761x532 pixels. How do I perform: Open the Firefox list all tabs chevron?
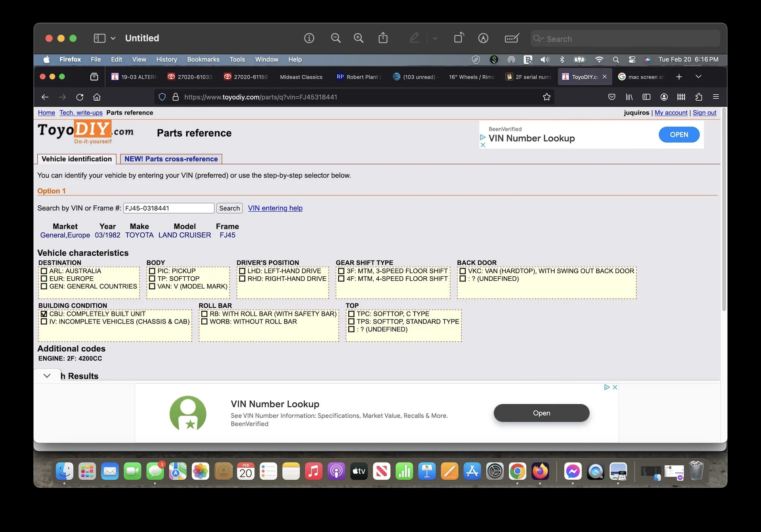pyautogui.click(x=698, y=77)
